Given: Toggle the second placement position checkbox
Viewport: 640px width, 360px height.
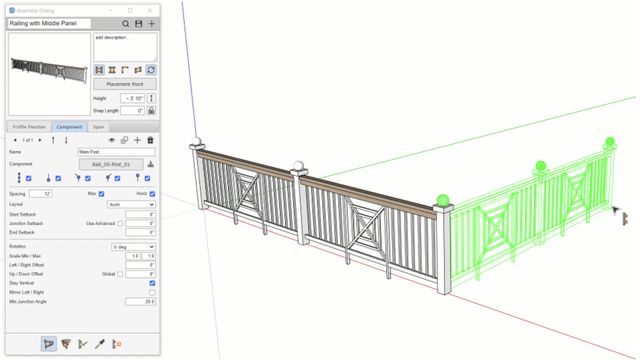Looking at the screenshot, I should coord(58,178).
